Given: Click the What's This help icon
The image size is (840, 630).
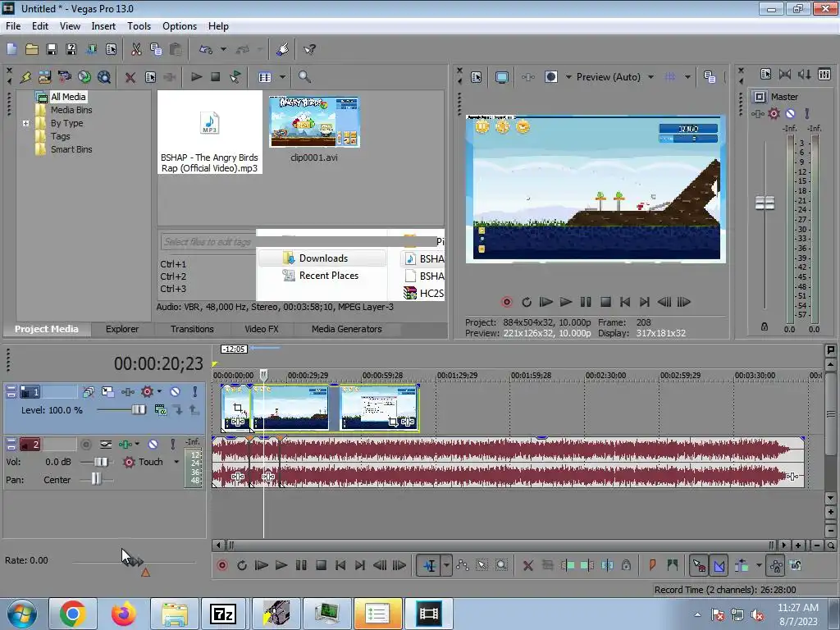Looking at the screenshot, I should coord(309,49).
